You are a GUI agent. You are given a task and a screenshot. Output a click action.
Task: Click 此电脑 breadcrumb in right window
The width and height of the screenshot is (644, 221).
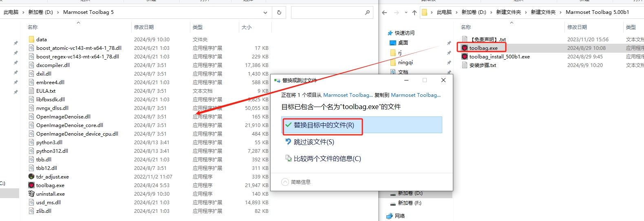[444, 12]
